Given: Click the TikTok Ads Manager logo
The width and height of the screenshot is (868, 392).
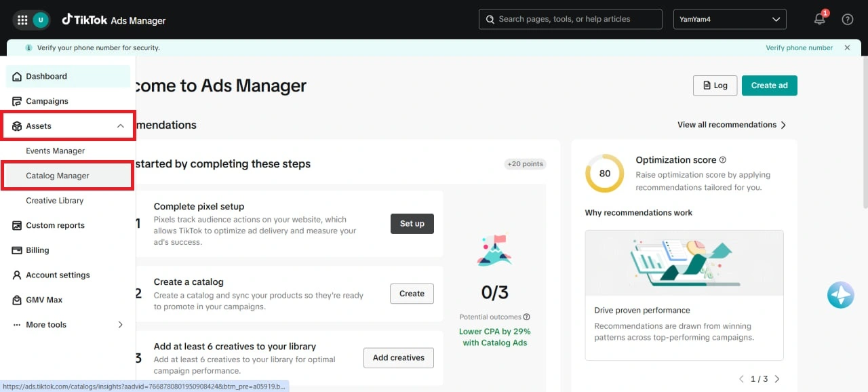Looking at the screenshot, I should (114, 20).
